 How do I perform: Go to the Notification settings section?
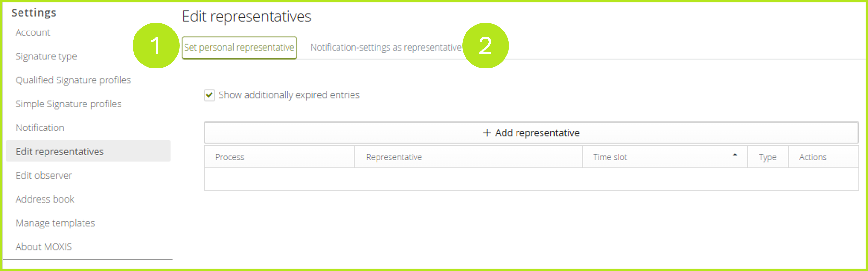click(40, 128)
